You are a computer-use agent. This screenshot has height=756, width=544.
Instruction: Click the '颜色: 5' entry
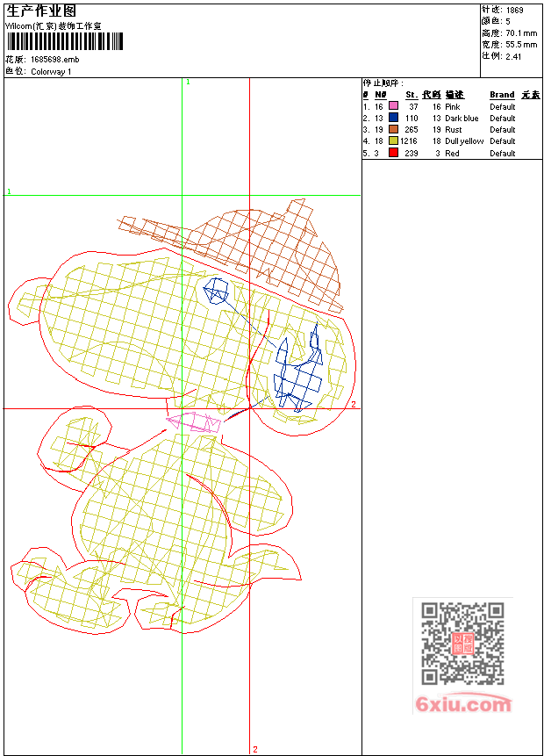coord(496,21)
